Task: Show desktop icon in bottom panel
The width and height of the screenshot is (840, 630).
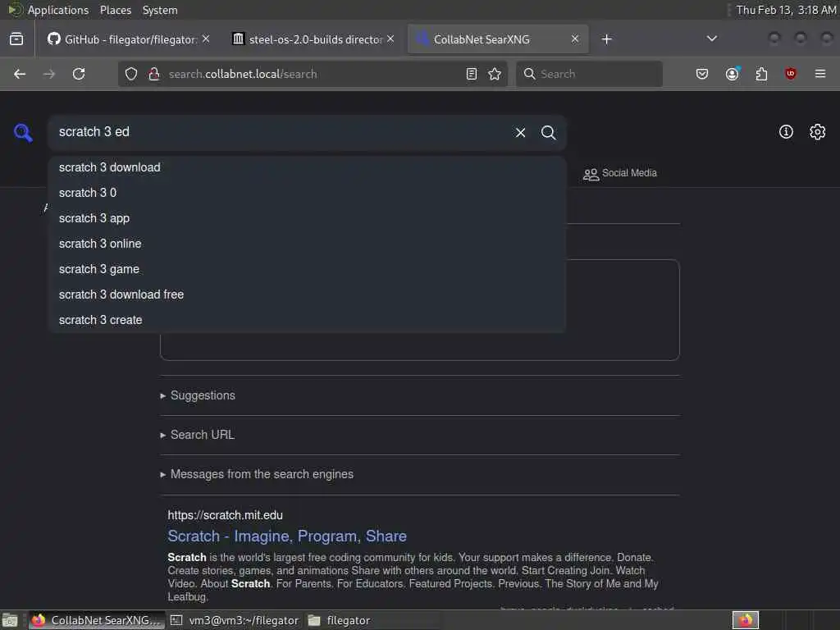Action: click(10, 620)
